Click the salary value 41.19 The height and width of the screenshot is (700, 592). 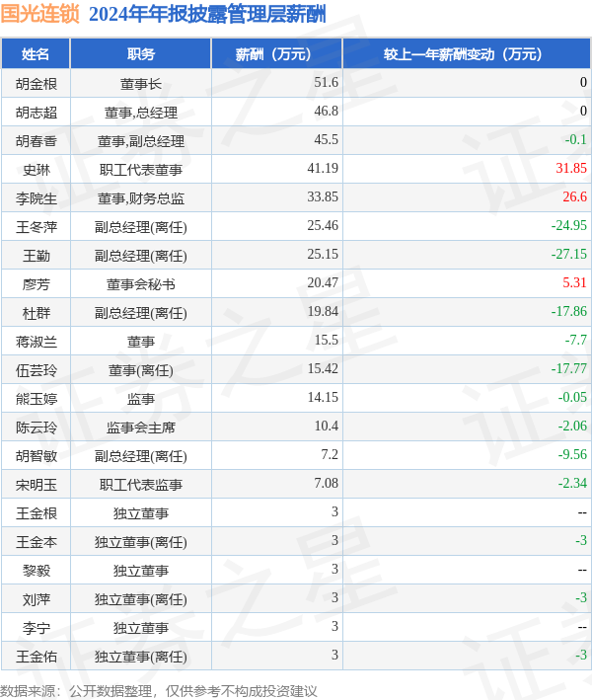[x=323, y=168]
